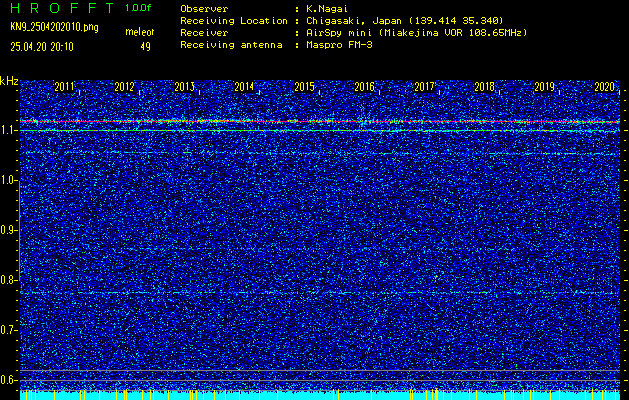Click the 1.1 kHz axis label

(x=7, y=130)
